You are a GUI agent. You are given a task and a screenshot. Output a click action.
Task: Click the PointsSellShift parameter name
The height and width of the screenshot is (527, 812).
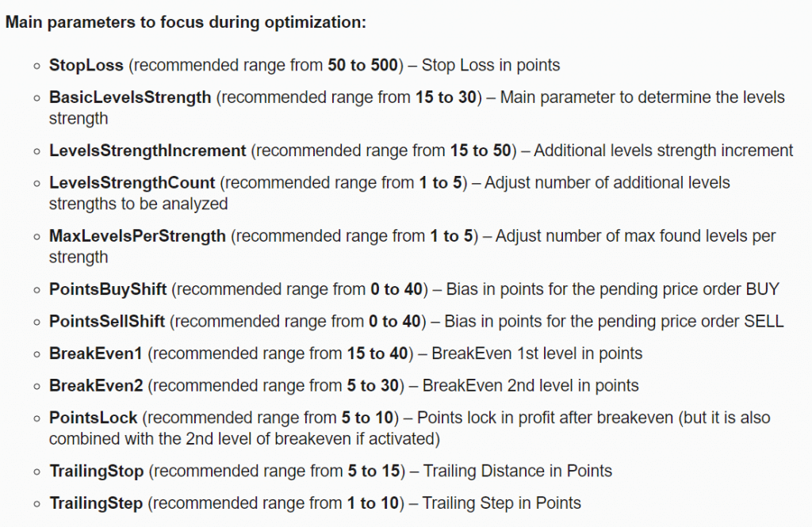click(x=107, y=321)
